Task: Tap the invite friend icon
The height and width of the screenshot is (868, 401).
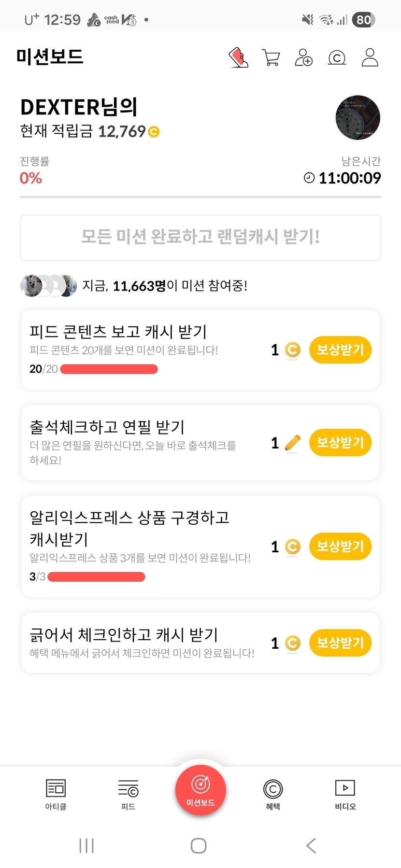Action: click(303, 57)
